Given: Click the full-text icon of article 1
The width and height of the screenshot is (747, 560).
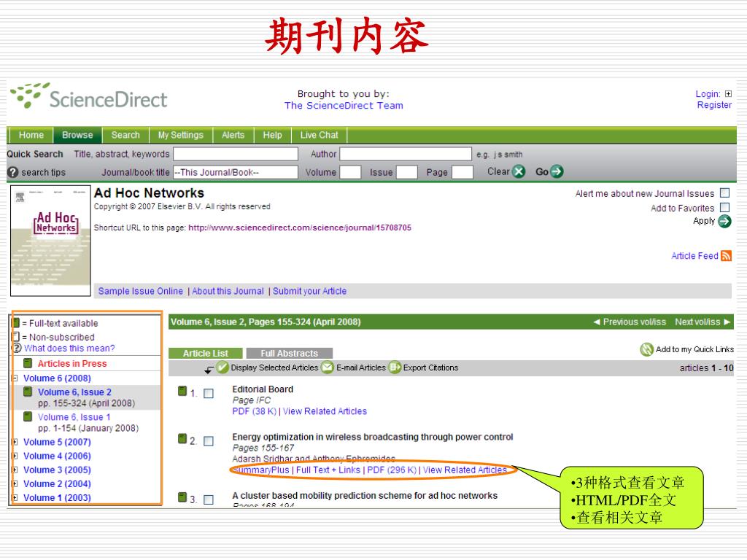Looking at the screenshot, I should click(x=182, y=391).
